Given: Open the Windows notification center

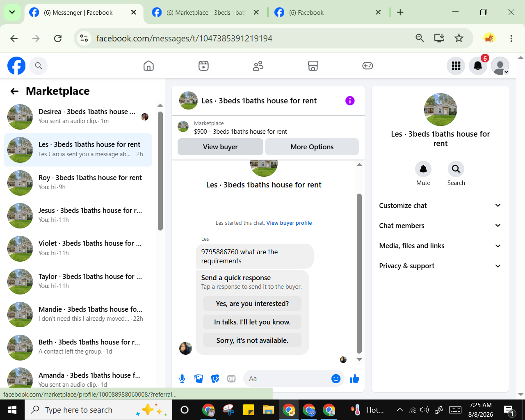Looking at the screenshot, I should point(509,410).
